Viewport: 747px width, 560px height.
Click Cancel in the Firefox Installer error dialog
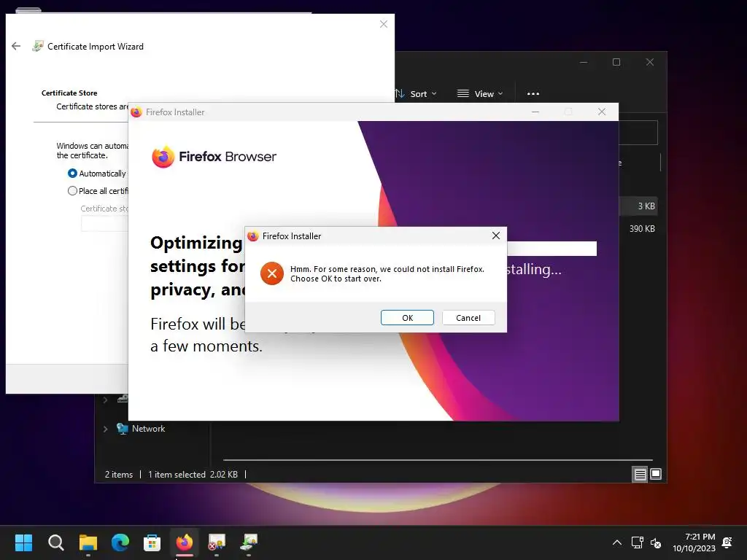[x=468, y=318]
